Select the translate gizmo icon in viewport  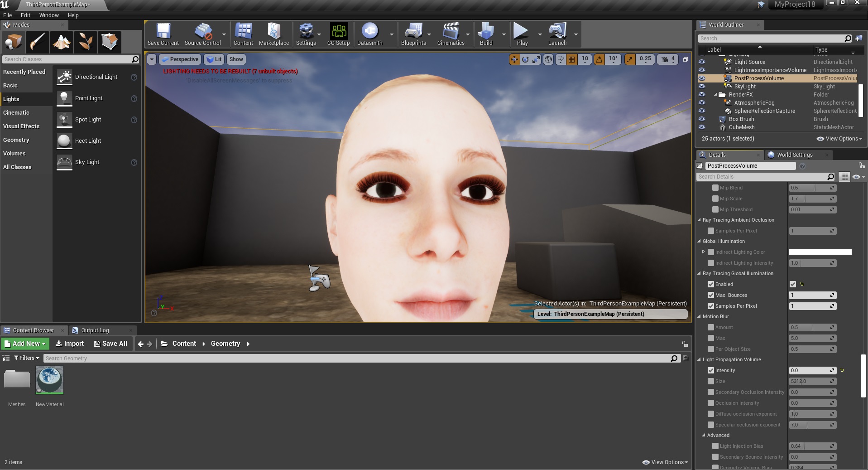pos(514,59)
